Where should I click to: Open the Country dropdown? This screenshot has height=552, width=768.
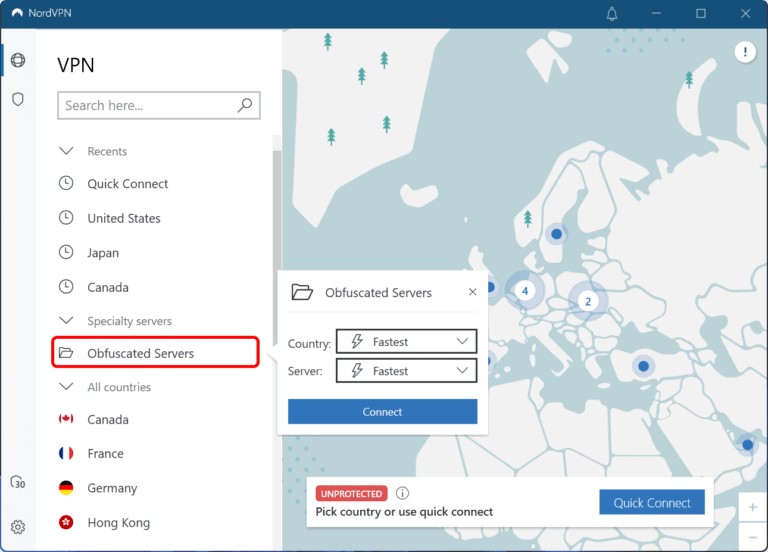406,342
